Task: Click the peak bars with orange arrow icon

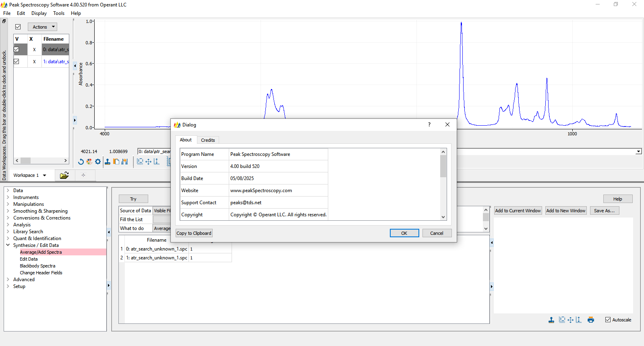Action: (125, 162)
